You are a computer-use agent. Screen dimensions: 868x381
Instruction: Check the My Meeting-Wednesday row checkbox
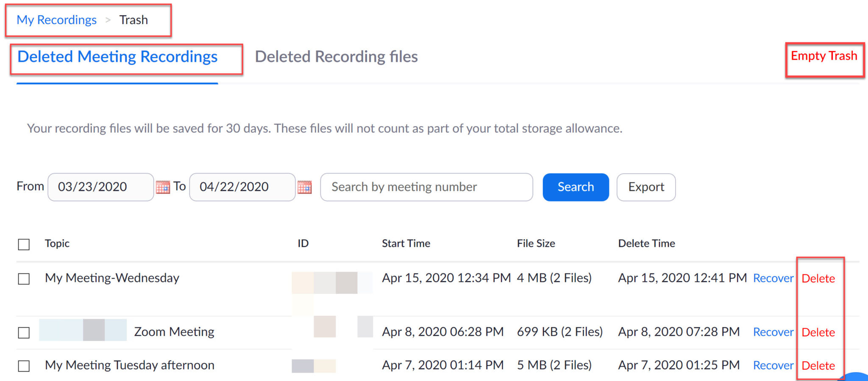pyautogui.click(x=24, y=279)
